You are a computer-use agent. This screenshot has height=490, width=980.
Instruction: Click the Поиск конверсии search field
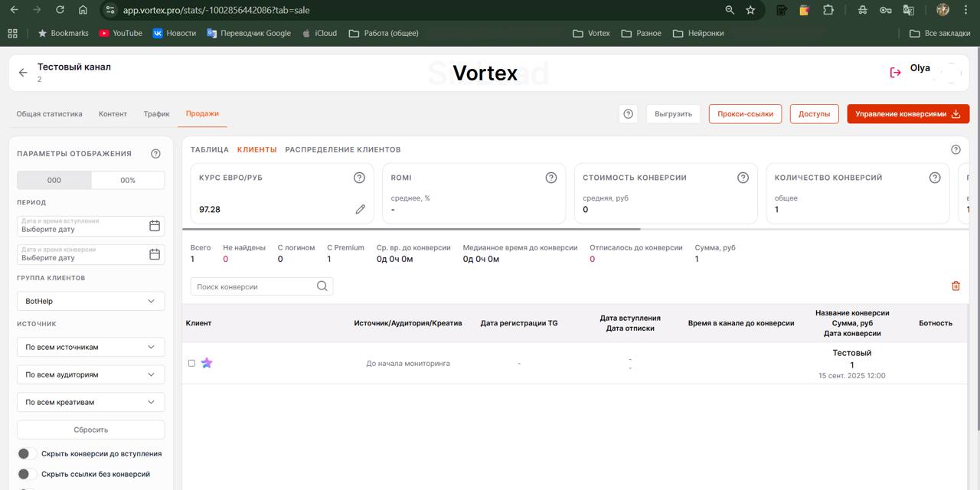pyautogui.click(x=255, y=286)
